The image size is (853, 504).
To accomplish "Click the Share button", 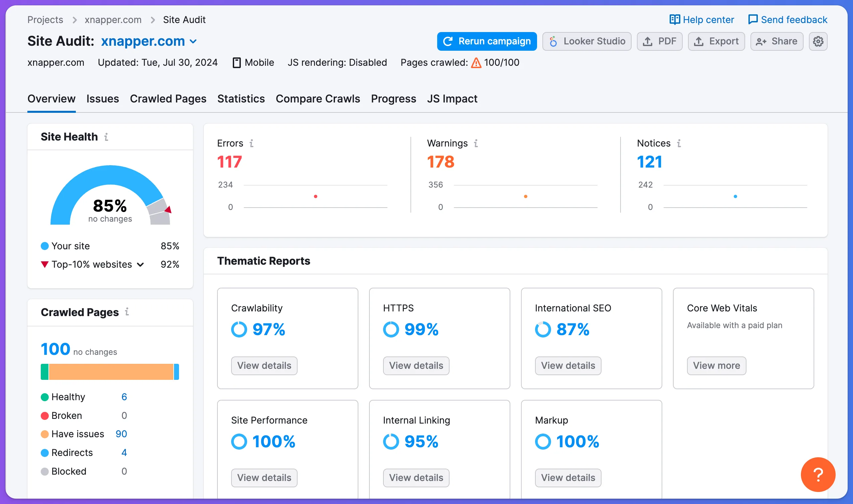I will click(x=777, y=41).
